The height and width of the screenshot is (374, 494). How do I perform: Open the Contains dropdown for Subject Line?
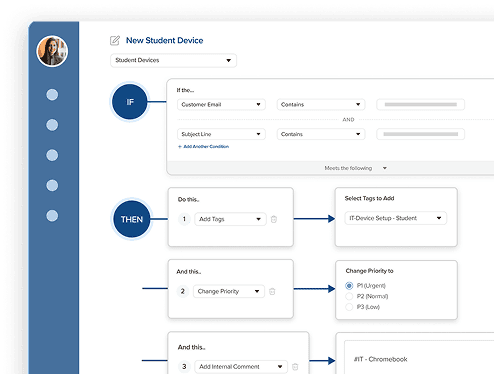321,134
